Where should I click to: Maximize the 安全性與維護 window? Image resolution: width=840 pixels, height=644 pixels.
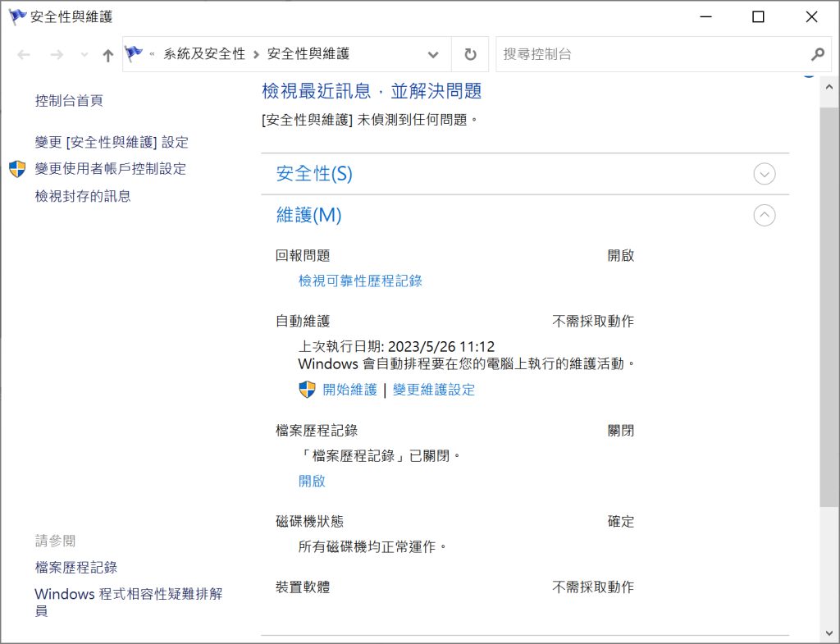pos(758,16)
